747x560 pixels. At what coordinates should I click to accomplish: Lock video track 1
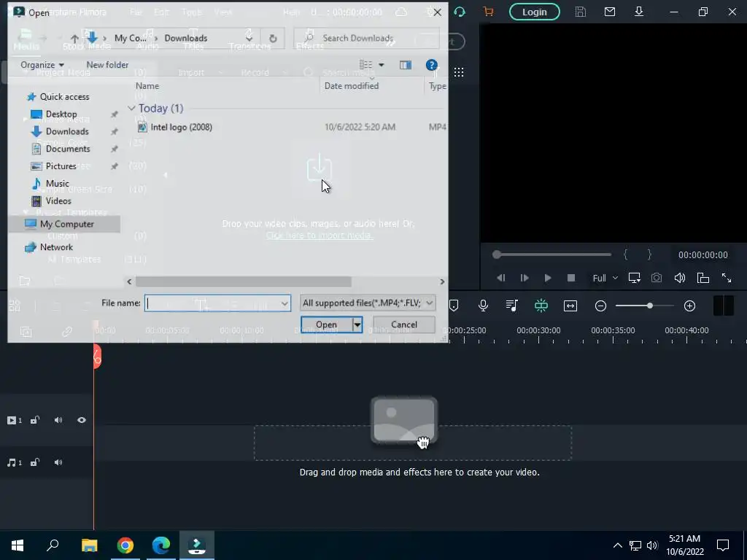[x=35, y=420]
